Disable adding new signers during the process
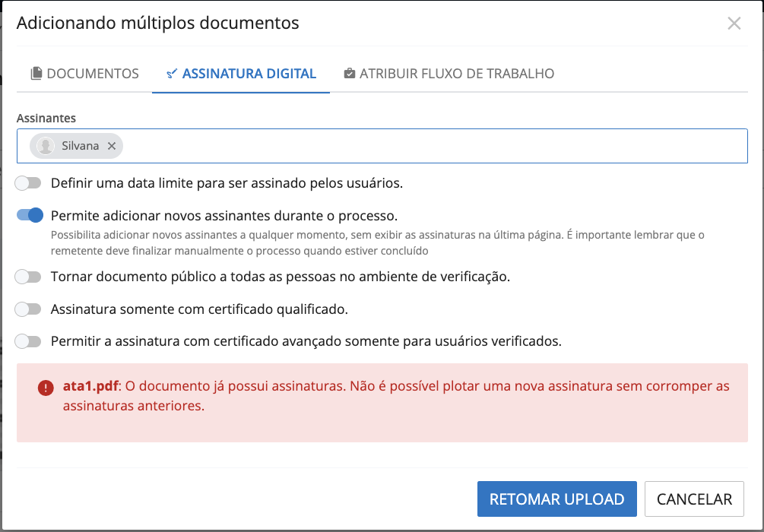The width and height of the screenshot is (764, 532). tap(29, 215)
